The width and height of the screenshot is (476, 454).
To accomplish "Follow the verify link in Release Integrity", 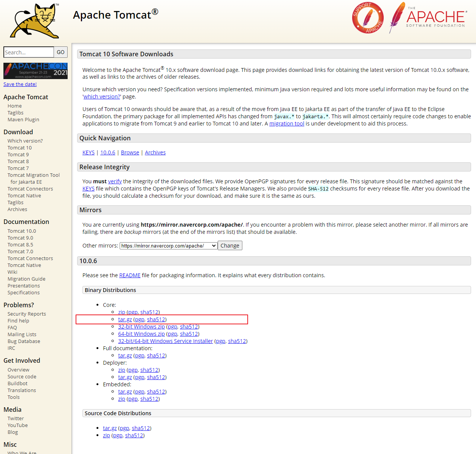I will (x=115, y=181).
